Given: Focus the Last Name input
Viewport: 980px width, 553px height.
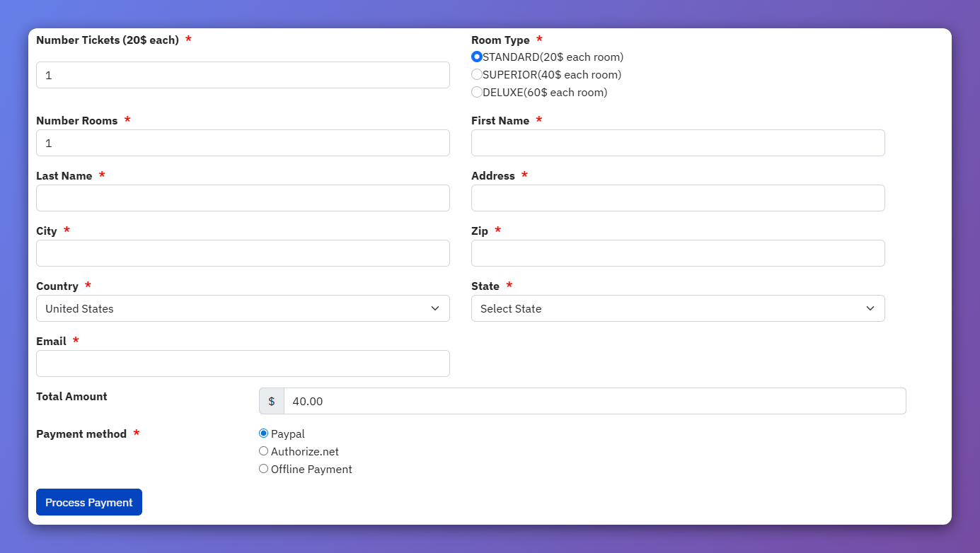Looking at the screenshot, I should click(x=243, y=198).
